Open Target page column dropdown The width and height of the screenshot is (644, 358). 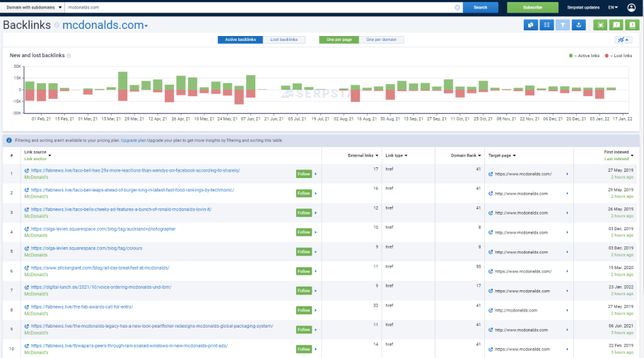[514, 156]
